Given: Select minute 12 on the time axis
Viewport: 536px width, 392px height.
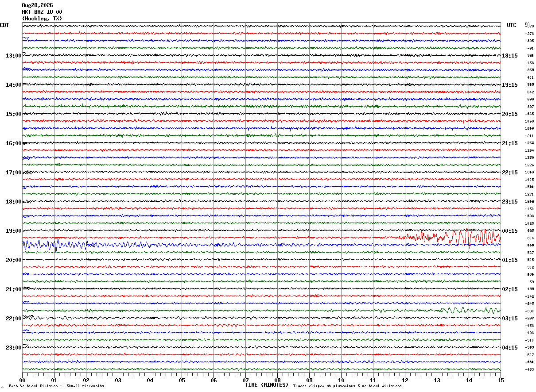Looking at the screenshot, I should pos(405,380).
